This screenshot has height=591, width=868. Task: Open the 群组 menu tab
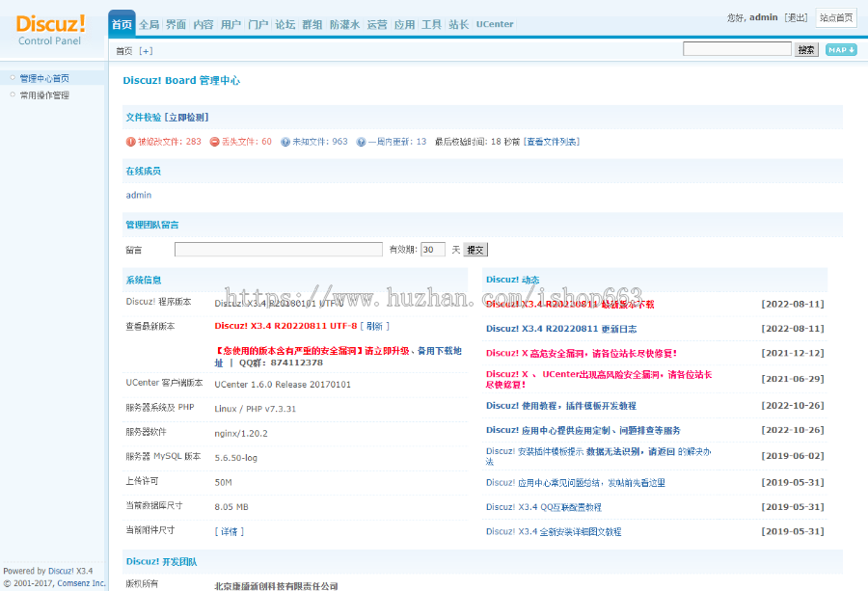pos(312,24)
